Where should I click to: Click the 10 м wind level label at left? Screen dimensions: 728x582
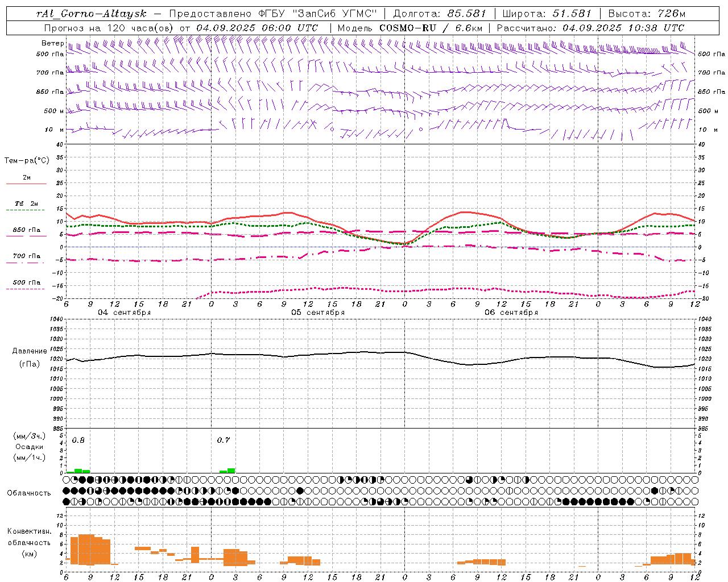[55, 130]
